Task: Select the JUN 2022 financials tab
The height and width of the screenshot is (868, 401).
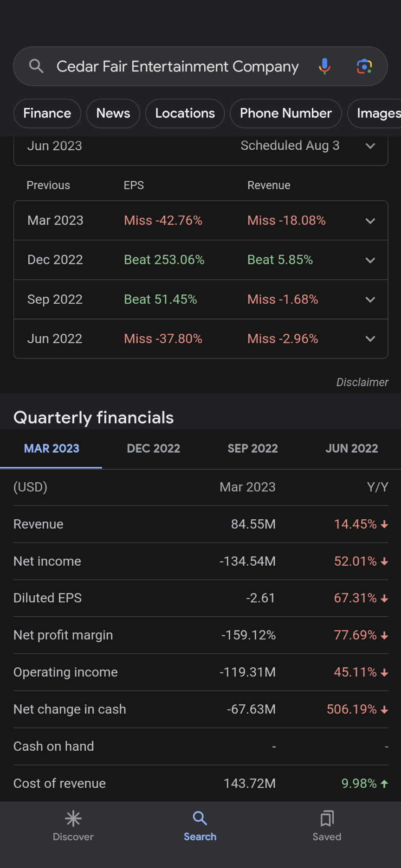Action: click(351, 448)
